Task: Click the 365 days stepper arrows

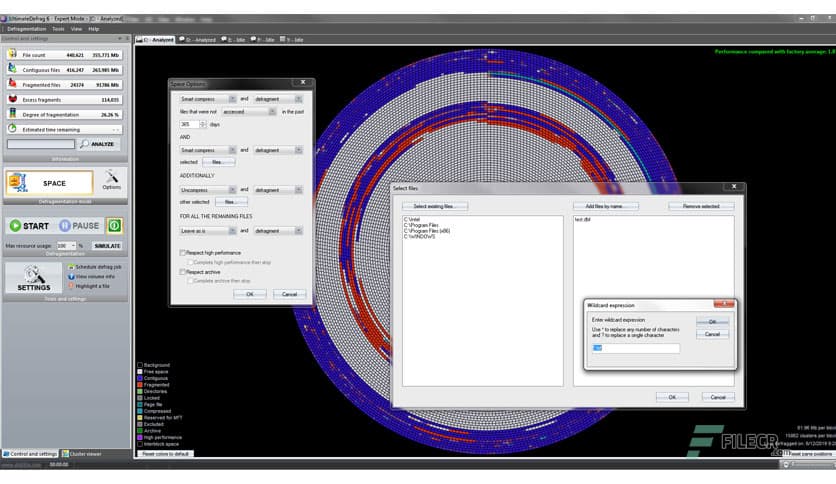Action: 203,124
